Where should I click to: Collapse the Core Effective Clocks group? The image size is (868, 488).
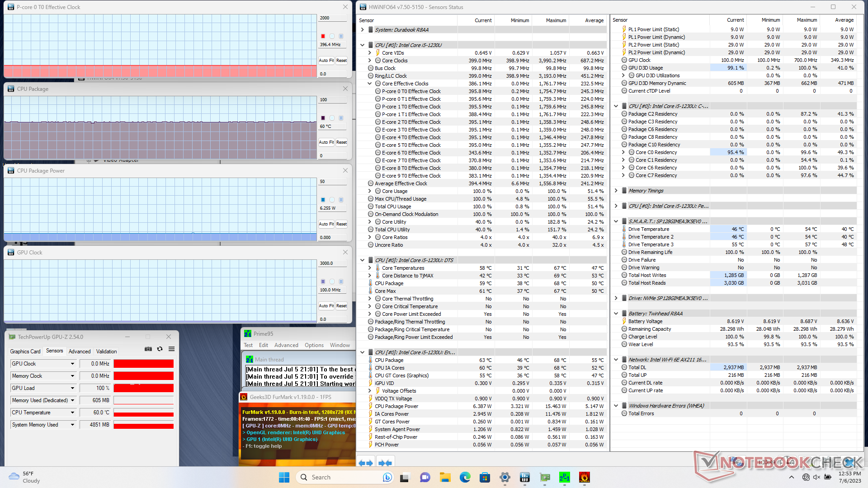[x=369, y=84]
